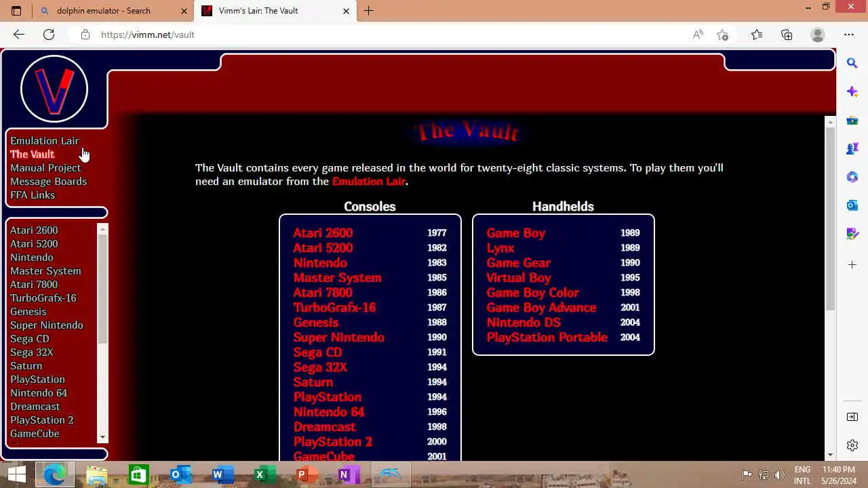Open Lynx in the Handhelds list
868x488 pixels.
[500, 248]
